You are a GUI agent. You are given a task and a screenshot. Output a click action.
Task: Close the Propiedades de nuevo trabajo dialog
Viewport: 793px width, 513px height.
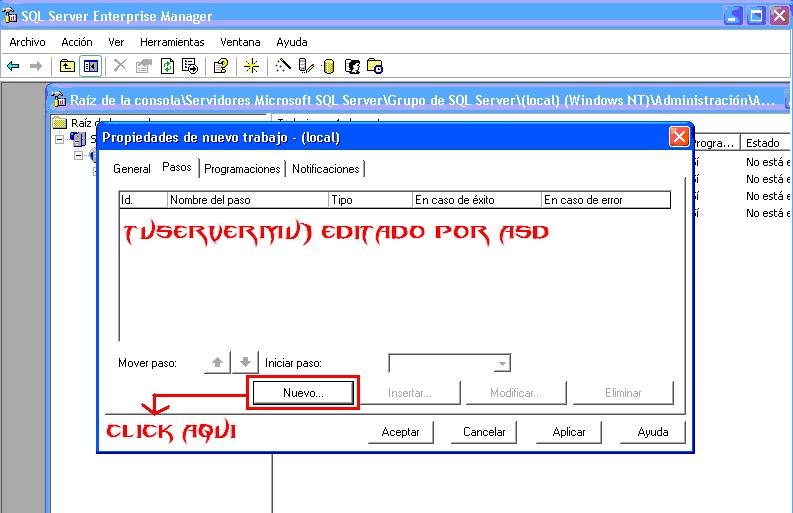pyautogui.click(x=679, y=137)
